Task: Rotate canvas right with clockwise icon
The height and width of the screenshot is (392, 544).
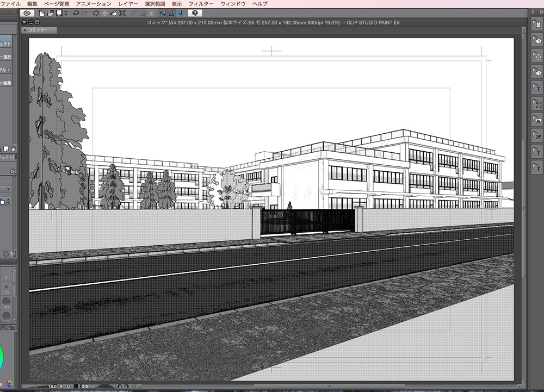Action: (126, 387)
